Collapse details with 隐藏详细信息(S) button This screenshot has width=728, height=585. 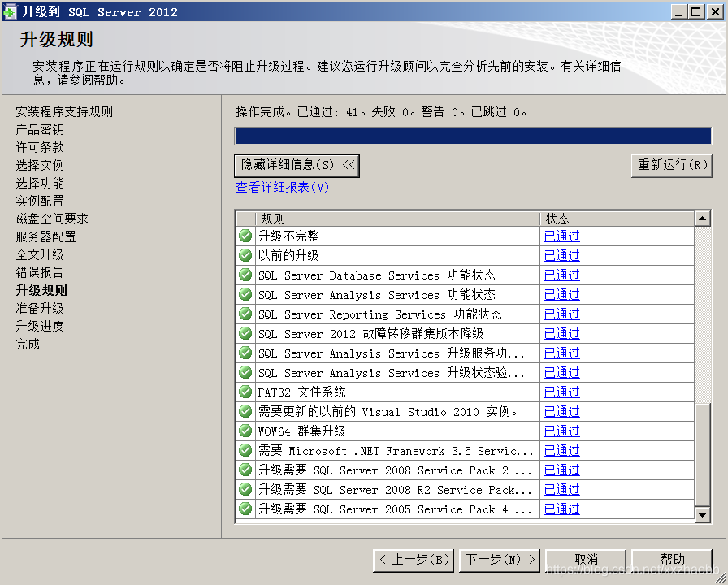297,165
